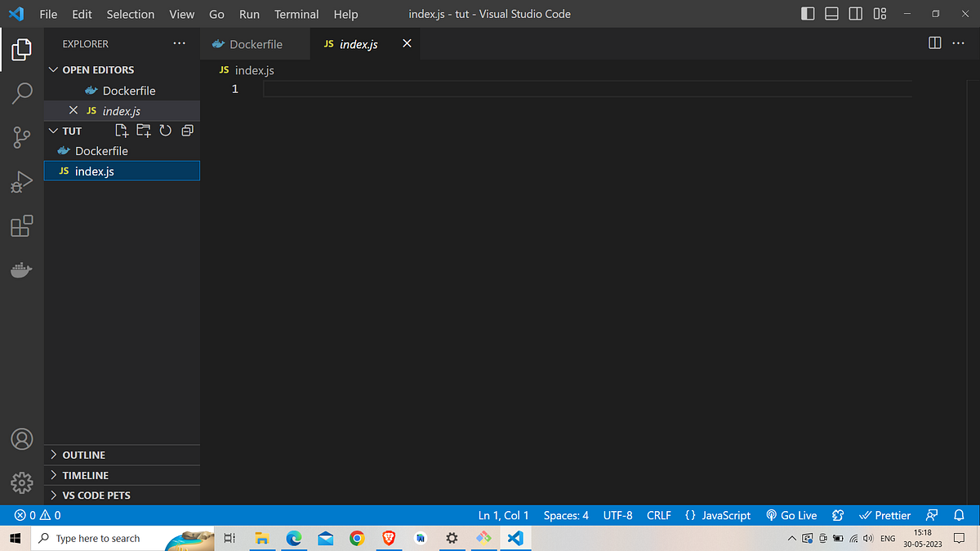Collapse the Open Editors section
Image resolution: width=980 pixels, height=551 pixels.
[x=53, y=69]
